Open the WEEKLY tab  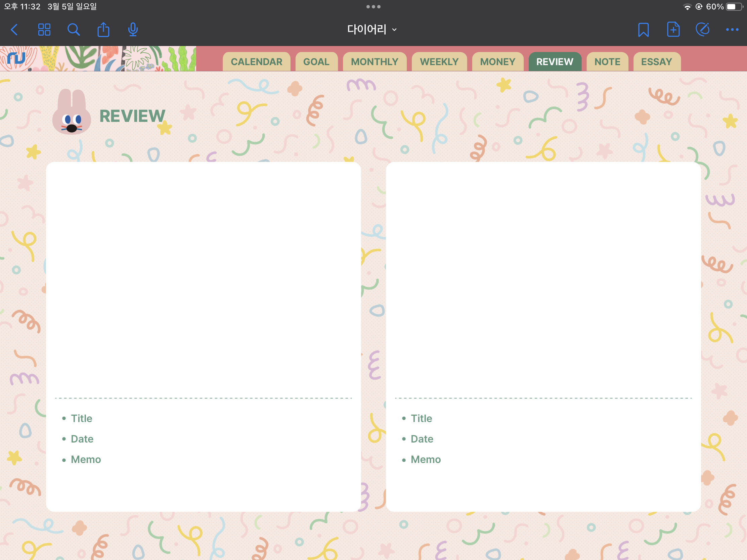(x=439, y=62)
